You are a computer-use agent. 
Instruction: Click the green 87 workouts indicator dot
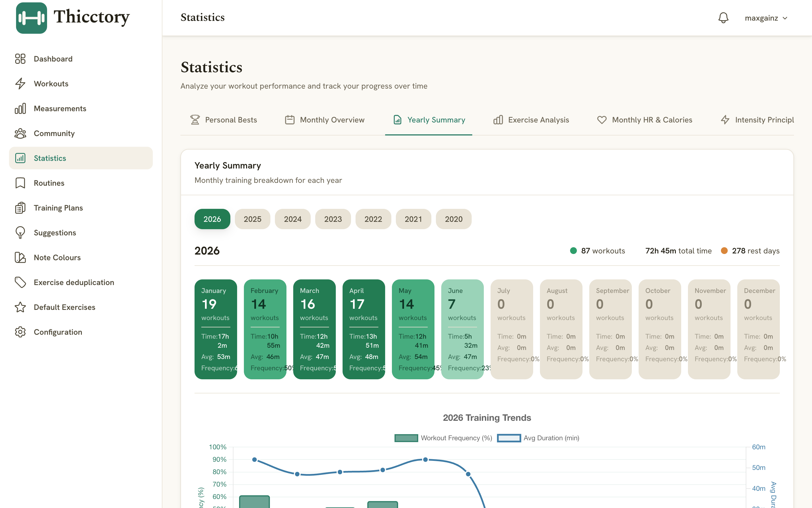point(573,251)
